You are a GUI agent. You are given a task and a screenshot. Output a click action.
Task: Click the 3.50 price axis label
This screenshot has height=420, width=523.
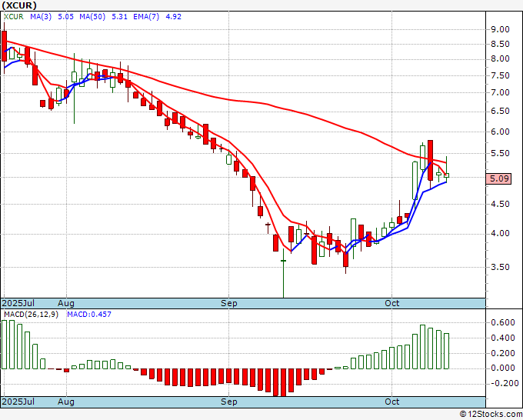click(500, 267)
